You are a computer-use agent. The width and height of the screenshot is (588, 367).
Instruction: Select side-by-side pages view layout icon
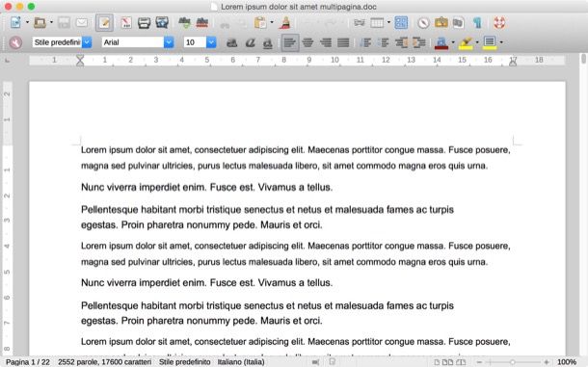tap(447, 362)
